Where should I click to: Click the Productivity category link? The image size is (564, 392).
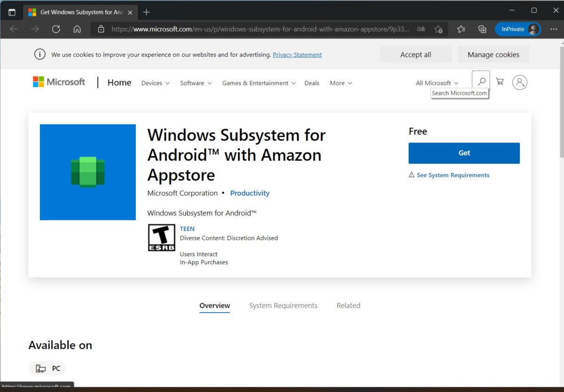(x=250, y=193)
